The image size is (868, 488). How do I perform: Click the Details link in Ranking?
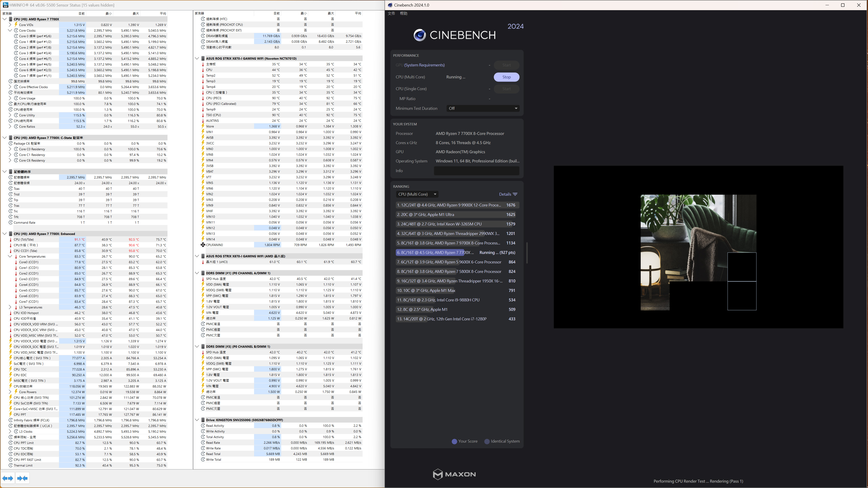coord(505,194)
